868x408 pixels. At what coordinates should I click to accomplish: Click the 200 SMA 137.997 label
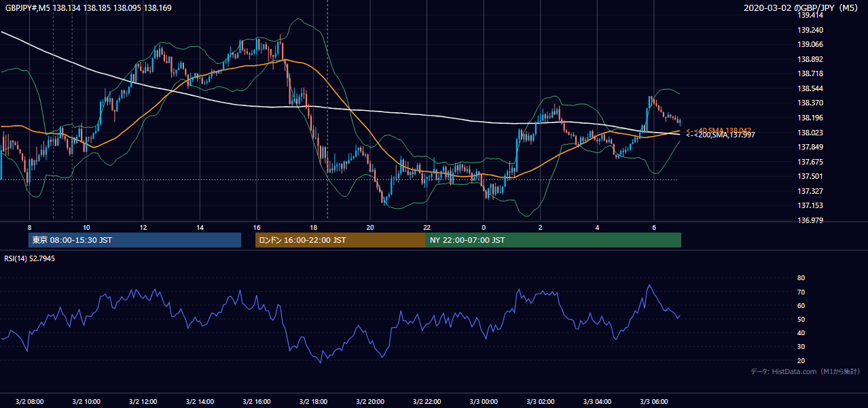click(721, 135)
